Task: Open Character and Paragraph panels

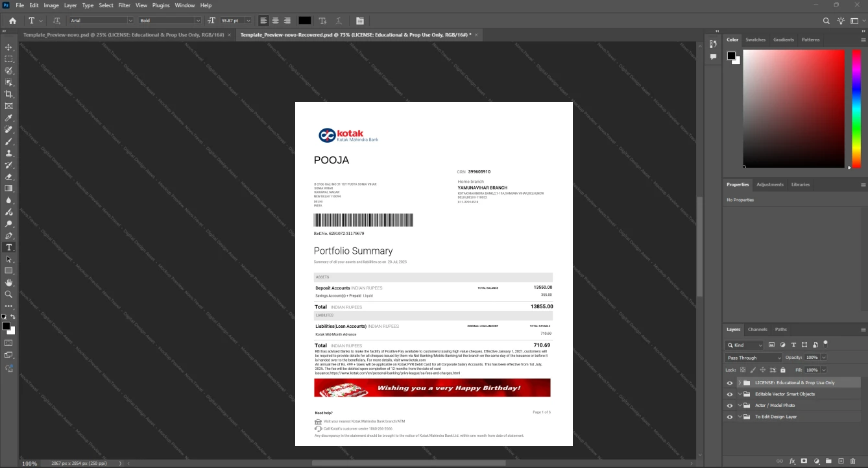Action: pyautogui.click(x=360, y=21)
